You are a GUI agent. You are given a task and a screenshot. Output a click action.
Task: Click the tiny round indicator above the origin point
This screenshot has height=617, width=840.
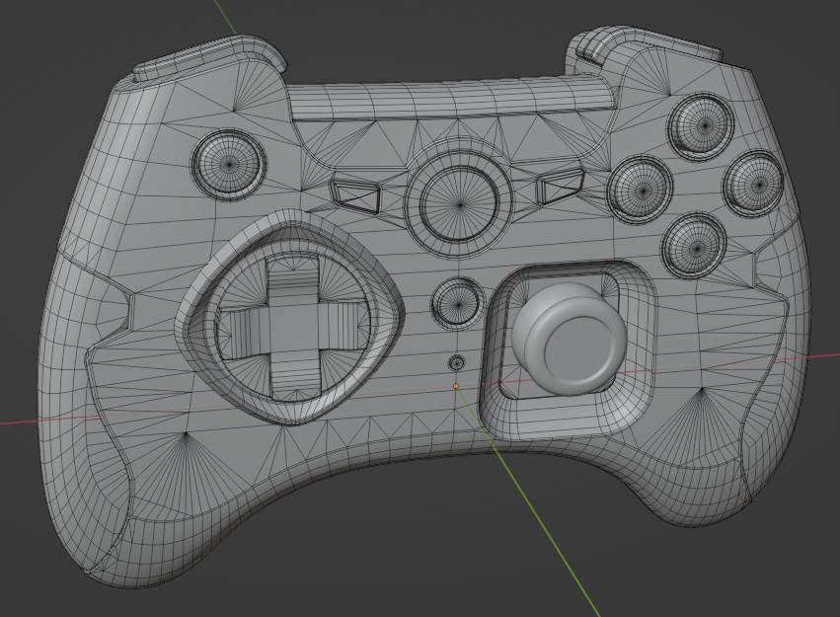click(x=456, y=363)
